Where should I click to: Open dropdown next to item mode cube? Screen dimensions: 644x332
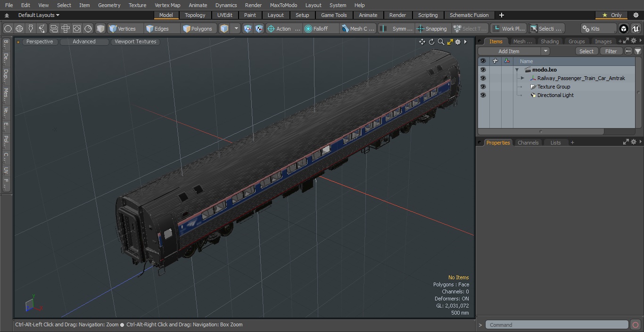[237, 29]
